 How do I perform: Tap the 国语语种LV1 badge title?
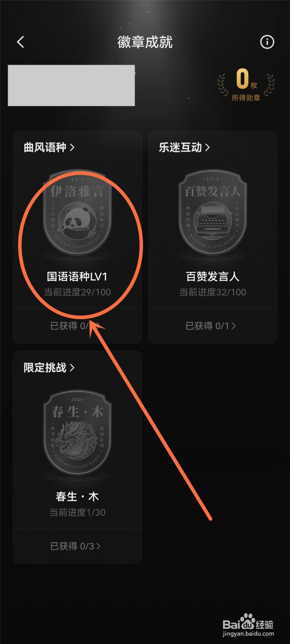(77, 277)
